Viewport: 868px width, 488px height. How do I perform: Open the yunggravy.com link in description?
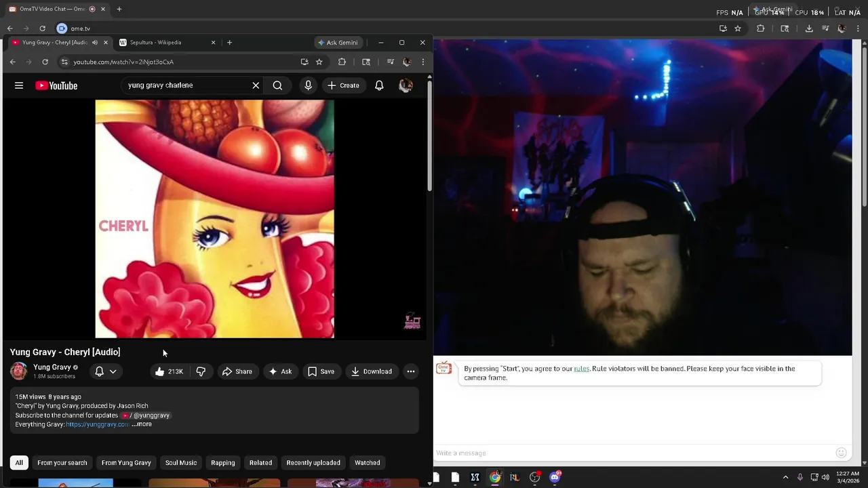(97, 424)
